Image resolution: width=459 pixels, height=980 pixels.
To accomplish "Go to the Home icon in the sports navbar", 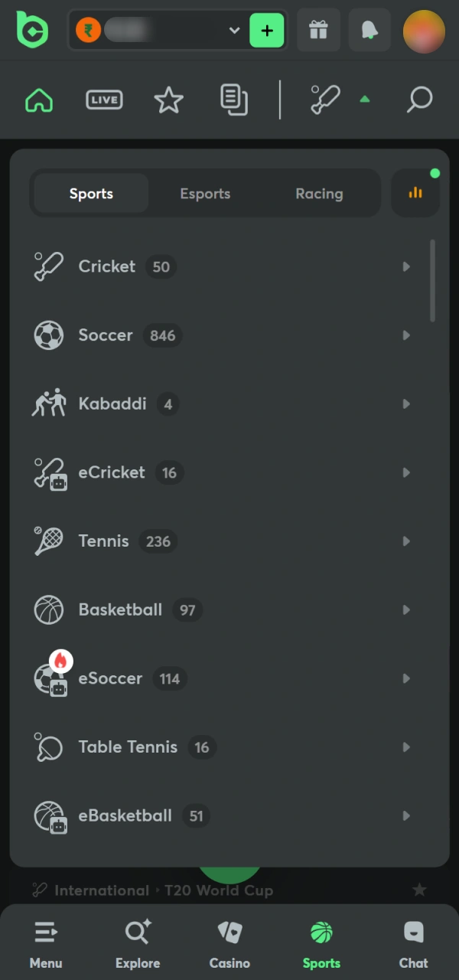I will 38,100.
